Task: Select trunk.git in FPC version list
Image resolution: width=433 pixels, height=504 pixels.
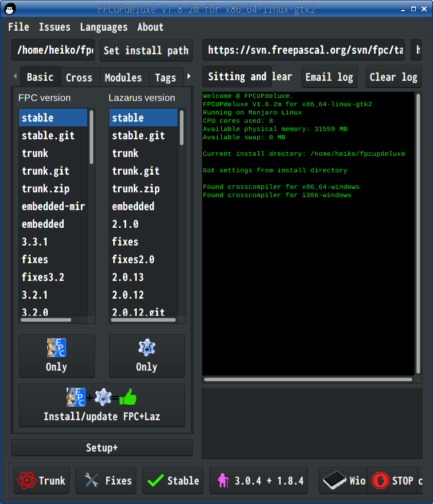Action: [53, 171]
